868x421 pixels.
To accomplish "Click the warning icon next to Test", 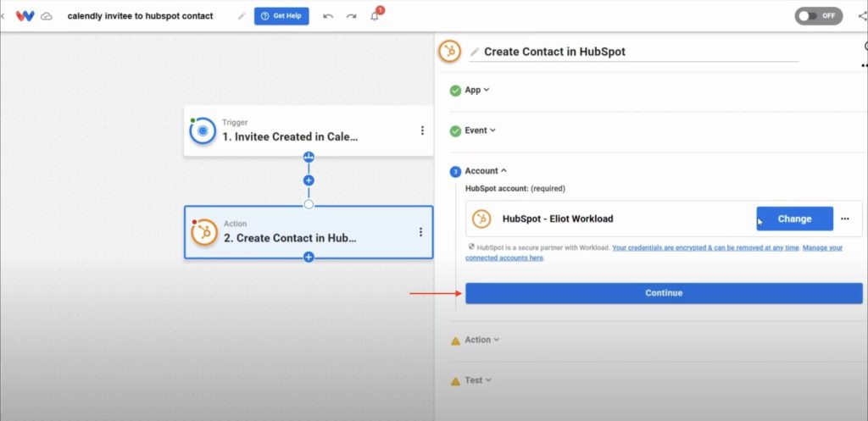I will click(x=455, y=381).
